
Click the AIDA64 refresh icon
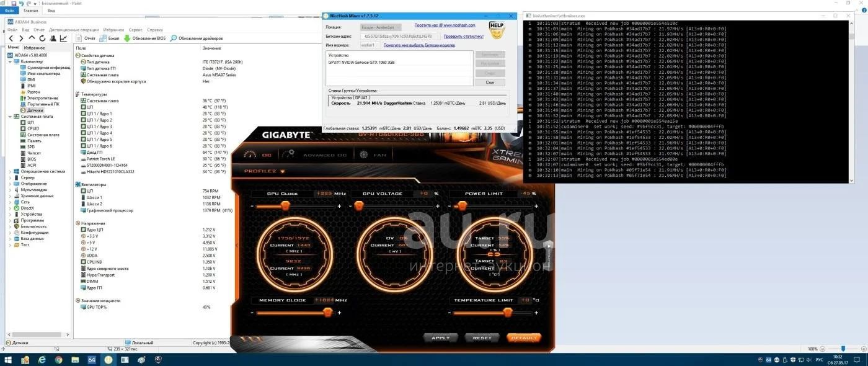pyautogui.click(x=42, y=38)
